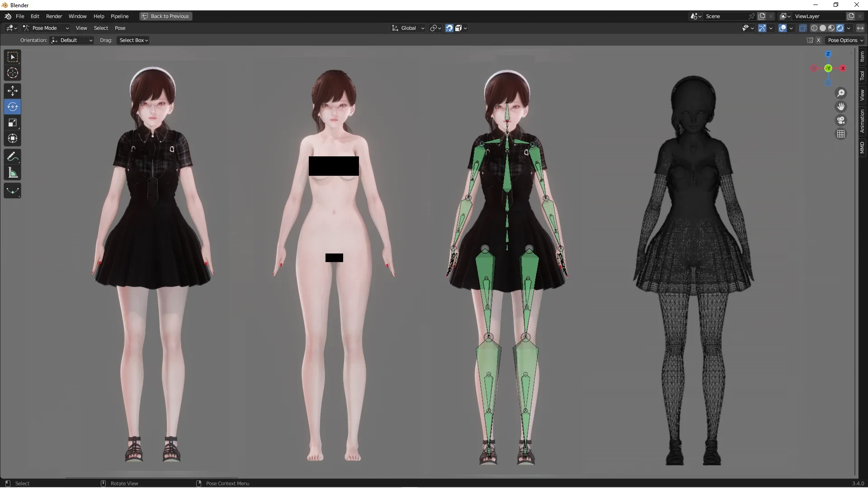868x488 pixels.
Task: Switch to material preview shading
Action: click(x=831, y=28)
